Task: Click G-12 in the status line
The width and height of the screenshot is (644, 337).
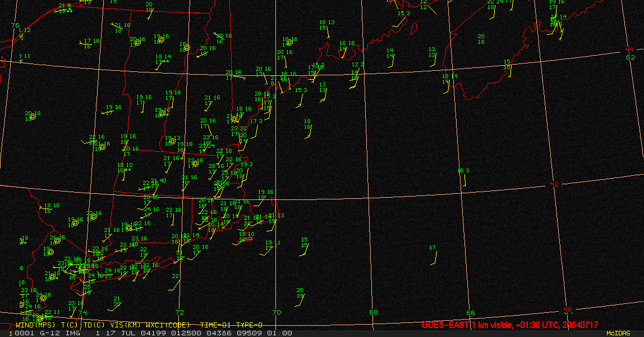Action: coord(49,333)
